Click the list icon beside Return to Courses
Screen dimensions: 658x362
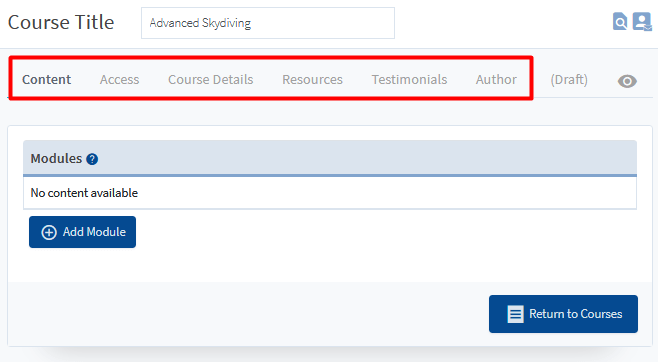click(515, 314)
